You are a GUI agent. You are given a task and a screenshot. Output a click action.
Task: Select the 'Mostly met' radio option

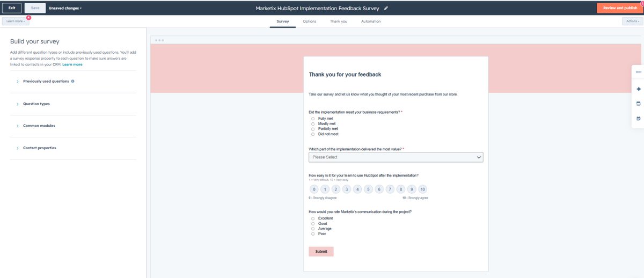(313, 124)
